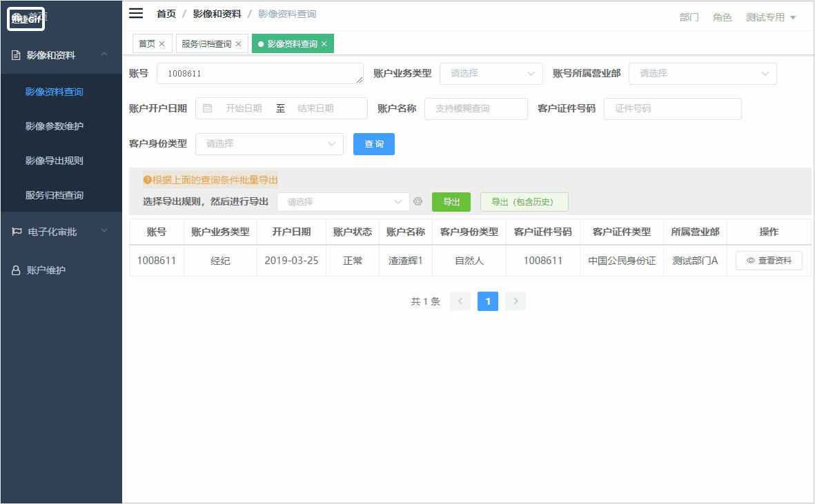Click the 中国公民身份证 cell
815x504 pixels.
tap(622, 261)
